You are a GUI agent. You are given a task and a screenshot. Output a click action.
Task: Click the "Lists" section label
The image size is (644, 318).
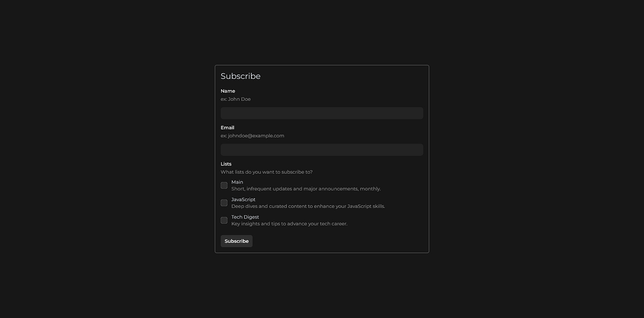pos(226,164)
